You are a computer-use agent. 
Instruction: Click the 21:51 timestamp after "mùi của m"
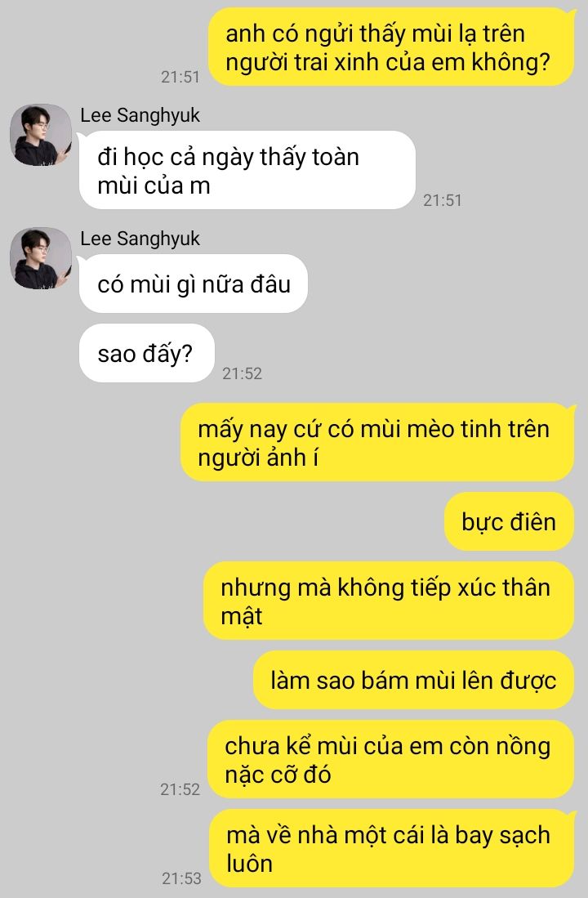(x=443, y=200)
